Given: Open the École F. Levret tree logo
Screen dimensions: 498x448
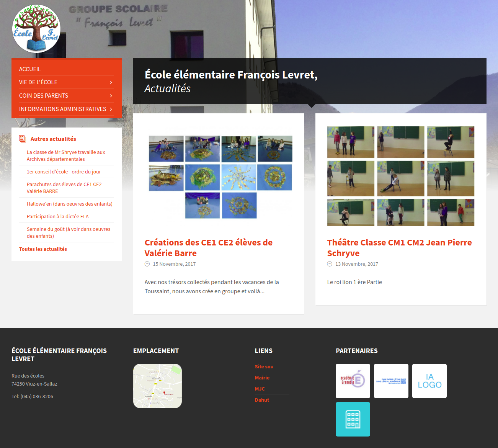Looking at the screenshot, I should (x=36, y=29).
